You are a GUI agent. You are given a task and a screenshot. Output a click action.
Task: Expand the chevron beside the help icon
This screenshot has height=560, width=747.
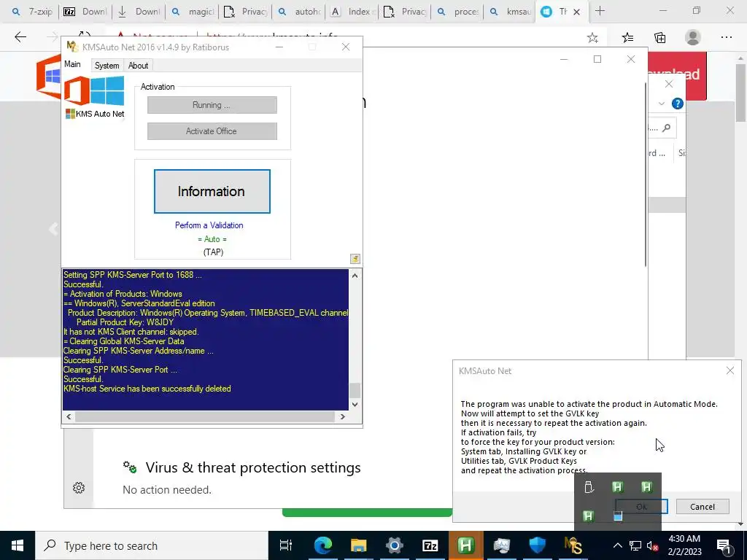[x=661, y=104]
